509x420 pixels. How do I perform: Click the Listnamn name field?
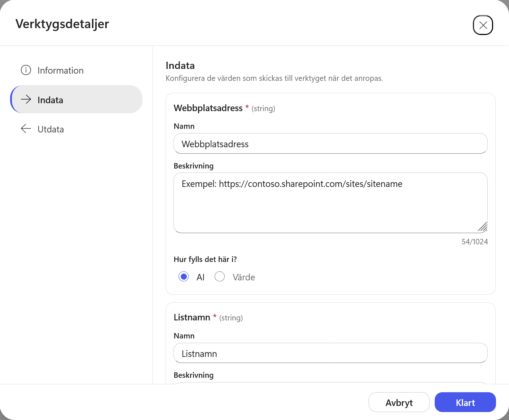(x=330, y=353)
